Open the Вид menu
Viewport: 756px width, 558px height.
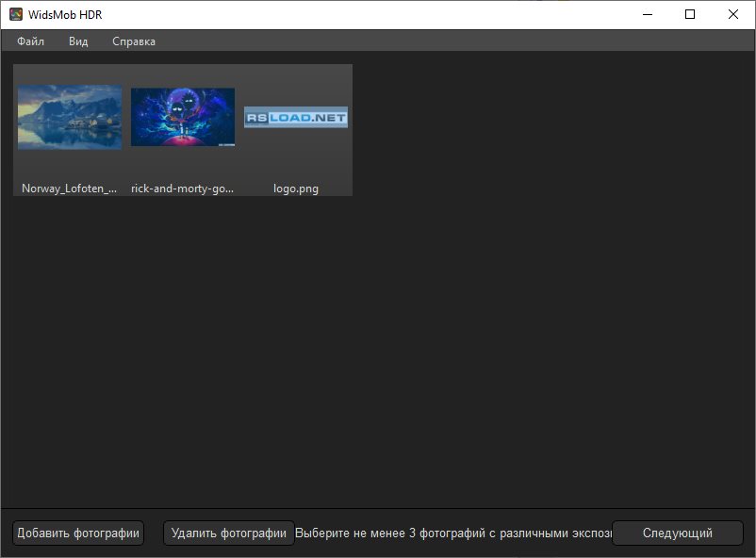[78, 41]
